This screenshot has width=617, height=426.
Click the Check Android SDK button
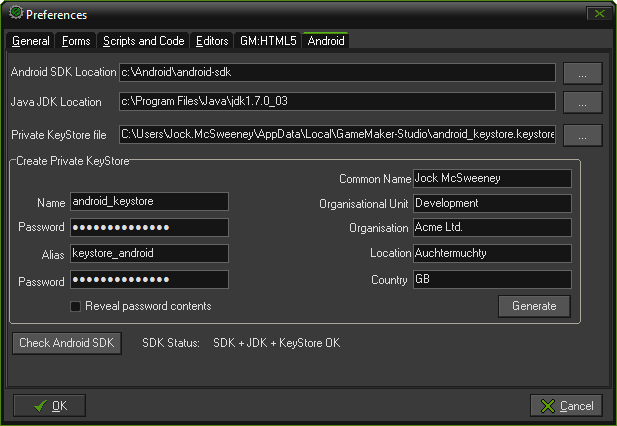click(x=67, y=343)
